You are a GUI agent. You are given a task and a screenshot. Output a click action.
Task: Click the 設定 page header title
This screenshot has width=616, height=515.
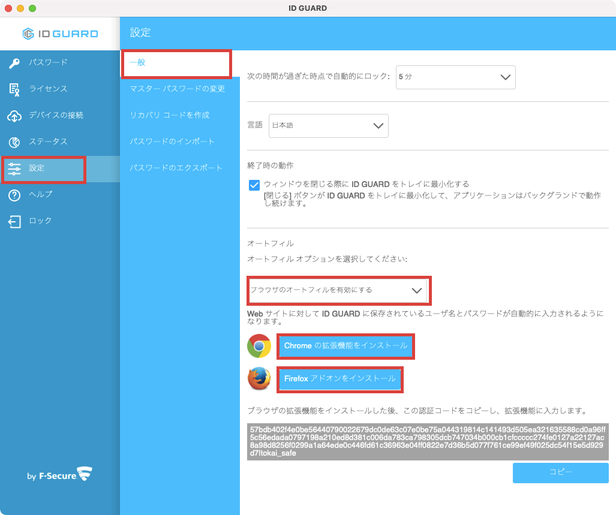[140, 33]
